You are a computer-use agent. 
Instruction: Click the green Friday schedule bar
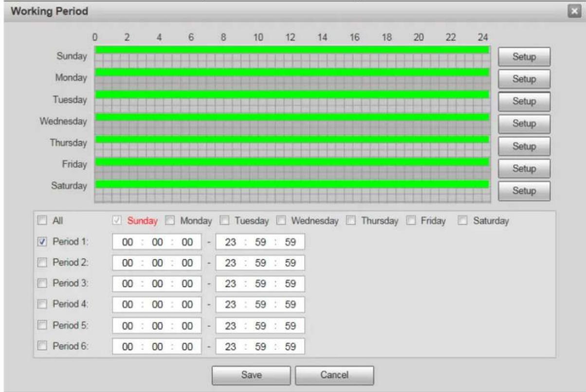tap(292, 161)
